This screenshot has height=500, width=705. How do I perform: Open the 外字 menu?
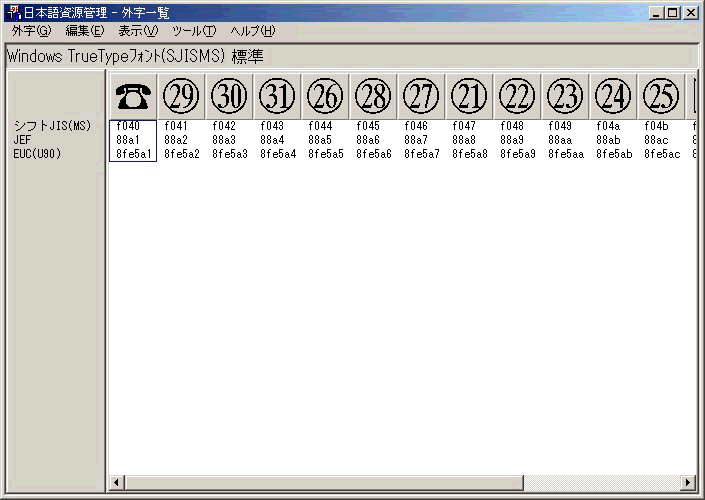tap(30, 31)
